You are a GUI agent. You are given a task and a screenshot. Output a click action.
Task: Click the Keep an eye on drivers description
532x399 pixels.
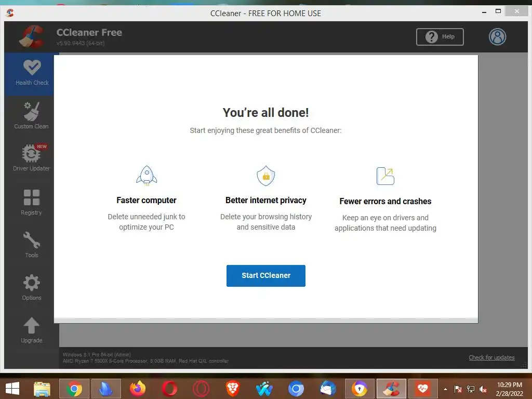[385, 223]
